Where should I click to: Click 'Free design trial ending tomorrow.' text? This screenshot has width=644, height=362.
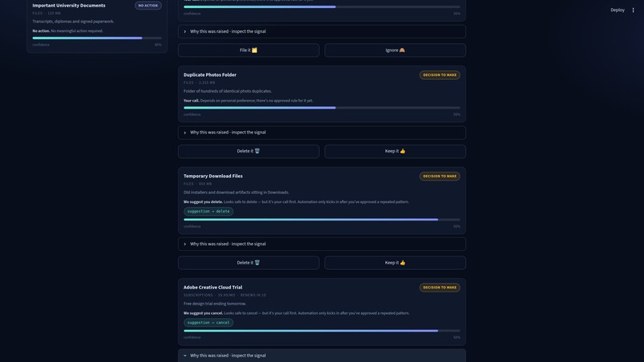(x=215, y=304)
